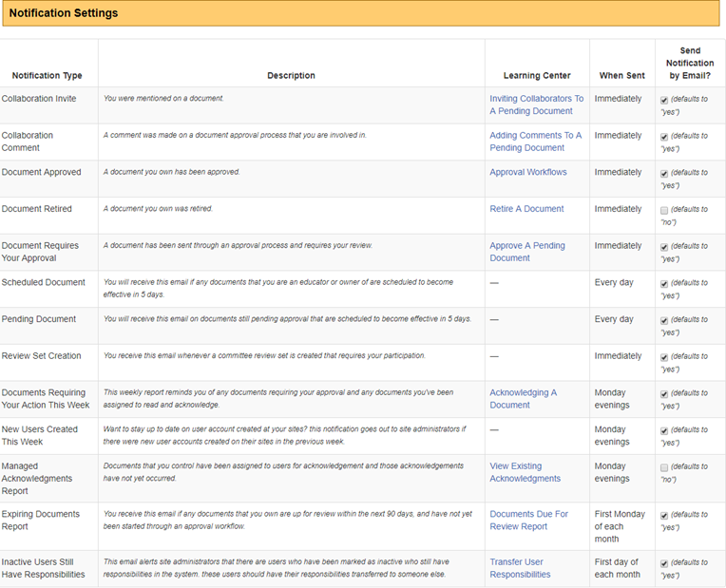Uncheck New Users Created This Week checkbox

coord(664,431)
